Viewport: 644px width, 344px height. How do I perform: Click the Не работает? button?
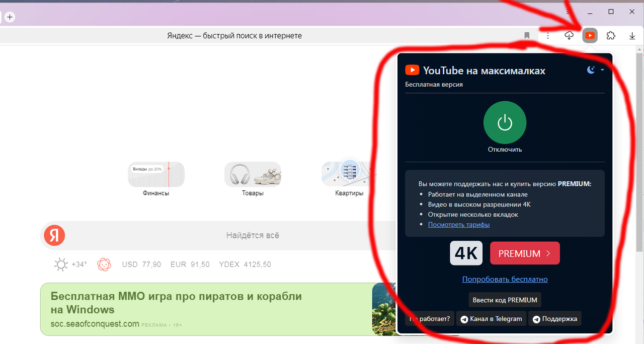point(430,319)
